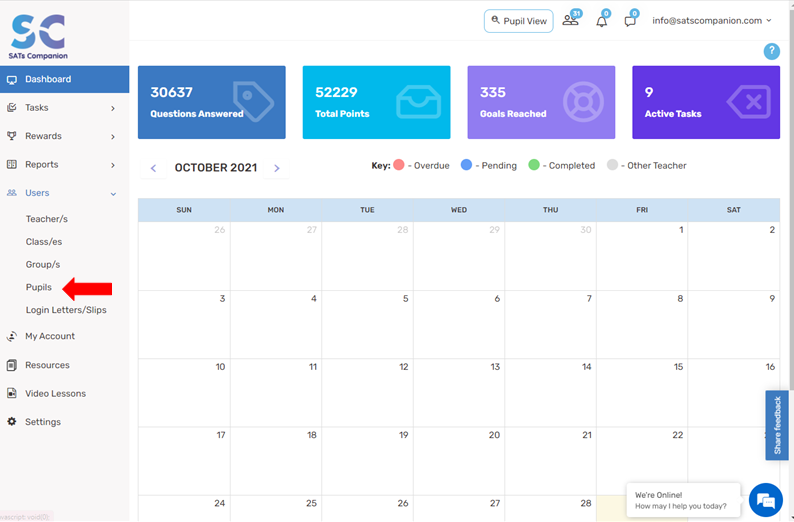Click the red Overdue key swatch
The image size is (794, 522).
point(399,165)
